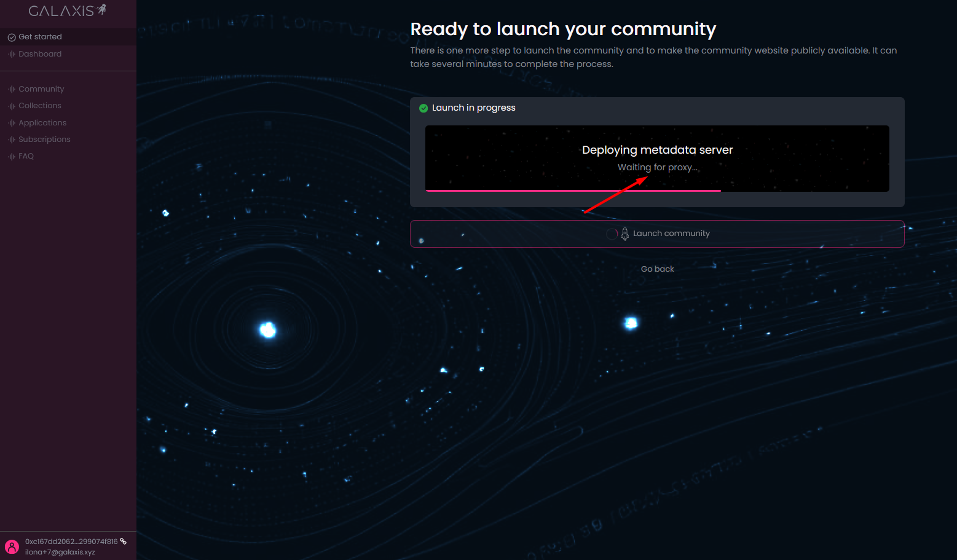
Task: Click the wallet address 0xc167dd2062...299074f816
Action: [71, 542]
